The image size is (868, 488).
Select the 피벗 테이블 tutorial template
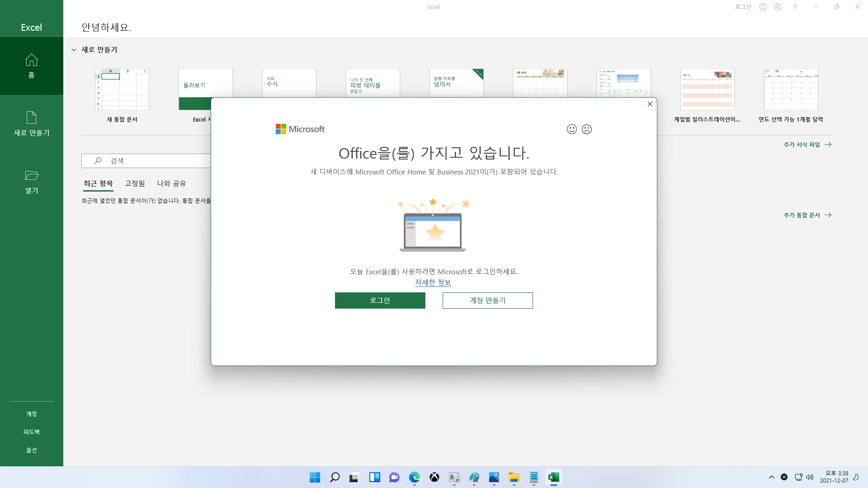[x=373, y=83]
